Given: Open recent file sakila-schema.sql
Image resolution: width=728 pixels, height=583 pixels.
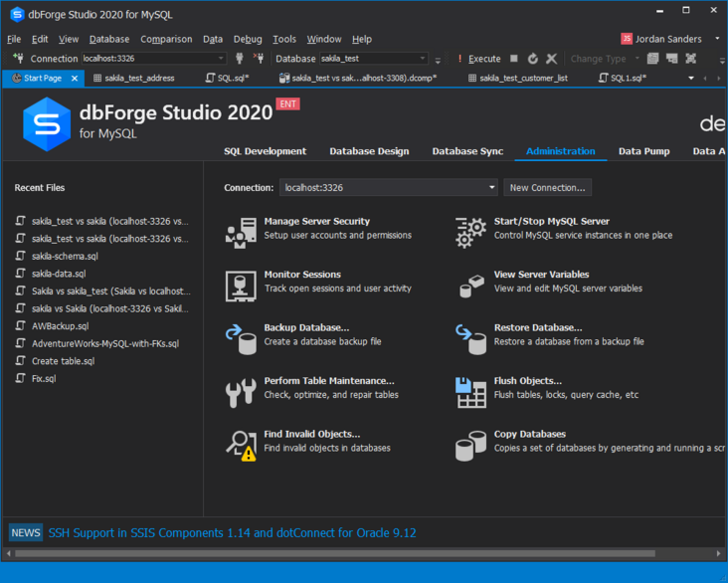Looking at the screenshot, I should tap(65, 256).
